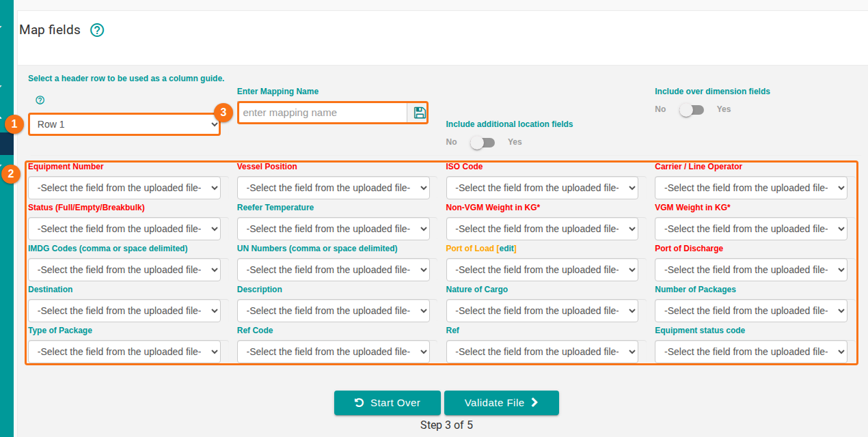Open the Ref field dropdown

click(542, 352)
